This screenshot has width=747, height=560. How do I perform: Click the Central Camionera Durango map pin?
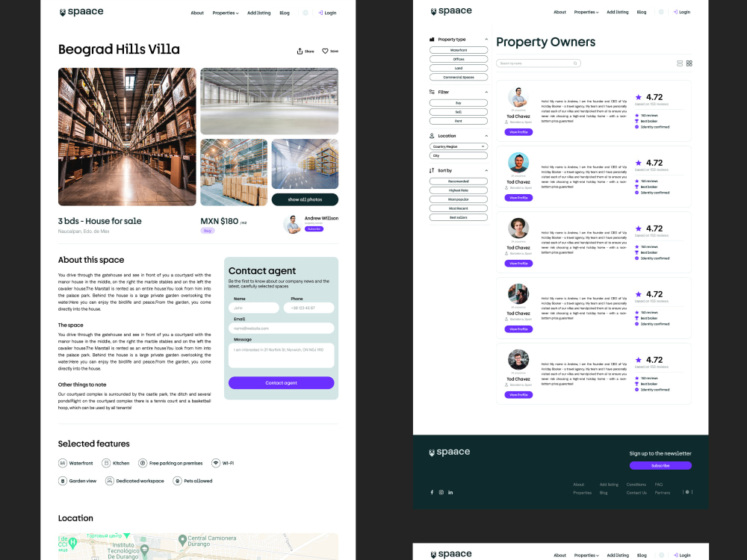[x=182, y=540]
